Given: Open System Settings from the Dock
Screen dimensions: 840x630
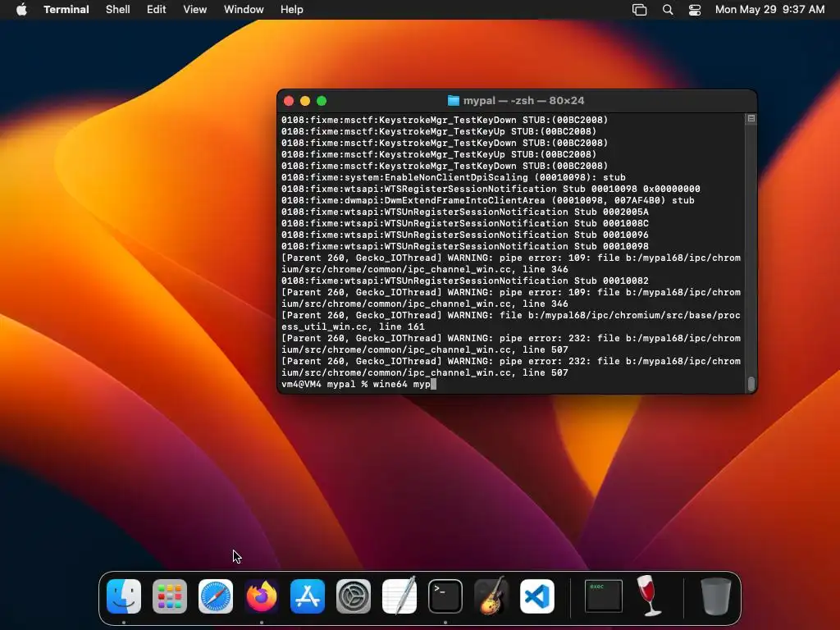Looking at the screenshot, I should 354,596.
